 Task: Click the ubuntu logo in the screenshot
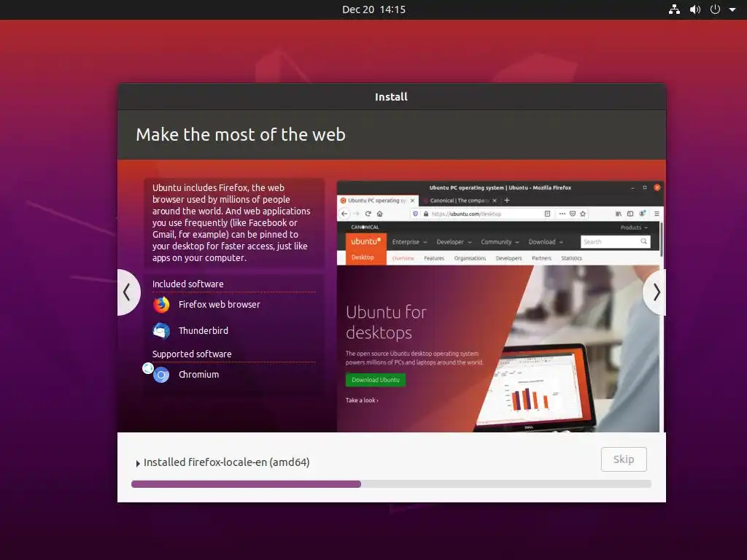(x=365, y=241)
